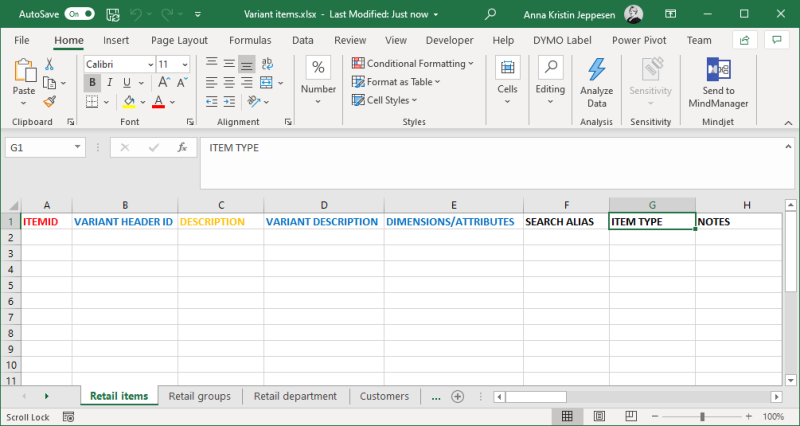Screen dimensions: 800x426
Task: Select the Retail groups sheet
Action: pyautogui.click(x=199, y=396)
